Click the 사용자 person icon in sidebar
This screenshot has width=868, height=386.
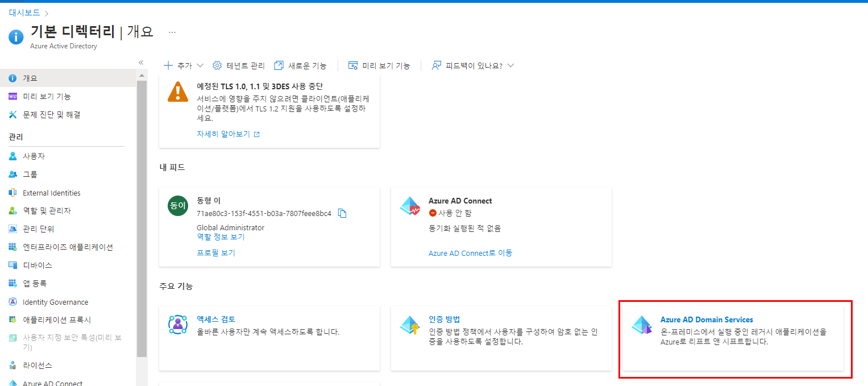pyautogui.click(x=13, y=156)
